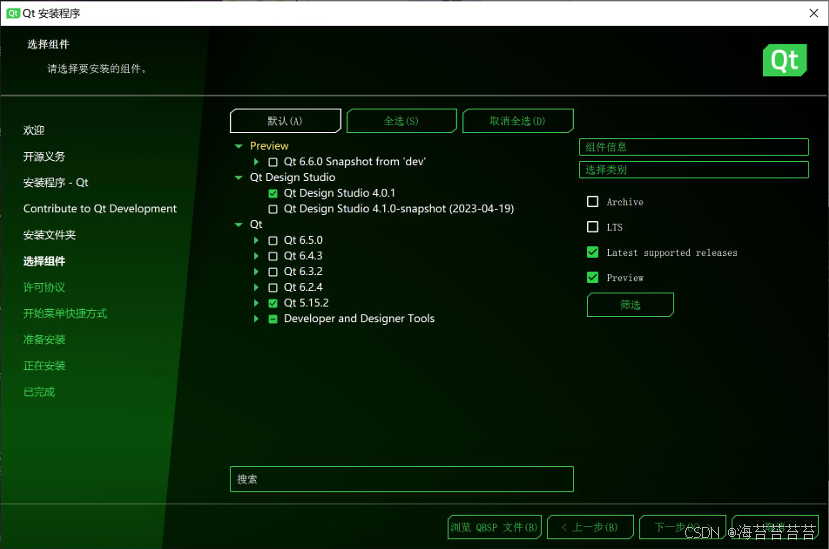Image resolution: width=829 pixels, height=549 pixels.
Task: Expand the Qt 6.2.4 node
Action: 256,288
